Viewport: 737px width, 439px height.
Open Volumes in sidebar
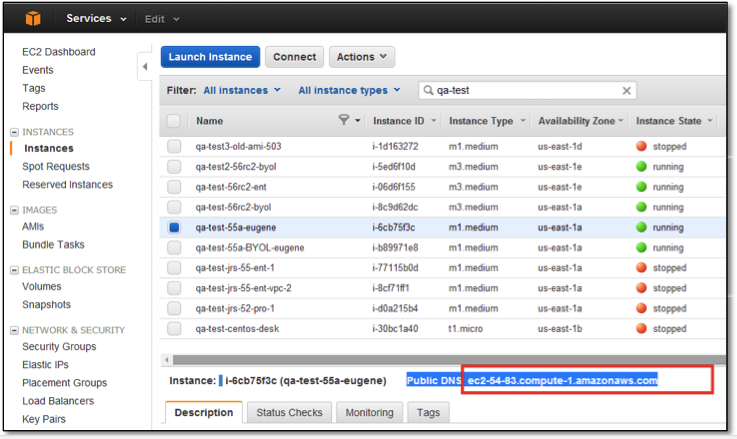click(x=42, y=286)
